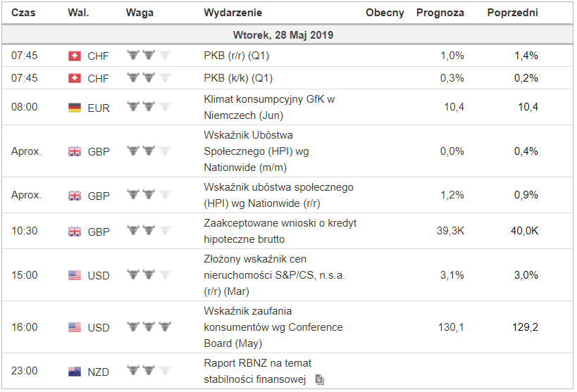The width and height of the screenshot is (577, 392).
Task: Click the US flag in the 15:00 row
Action: pyautogui.click(x=74, y=275)
